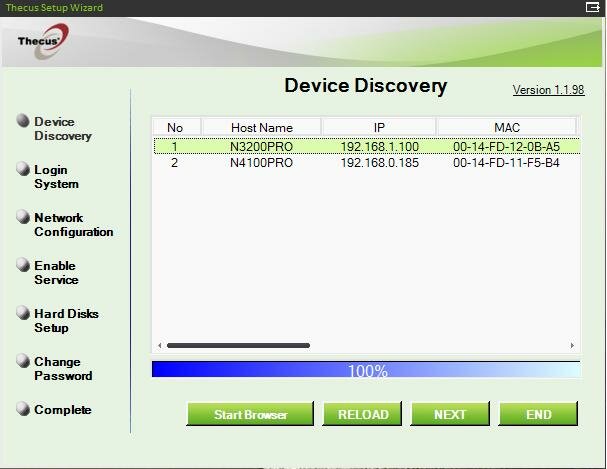This screenshot has height=469, width=607.
Task: Click MAC address 00-14-FD-12-0B-A5
Action: tap(506, 147)
